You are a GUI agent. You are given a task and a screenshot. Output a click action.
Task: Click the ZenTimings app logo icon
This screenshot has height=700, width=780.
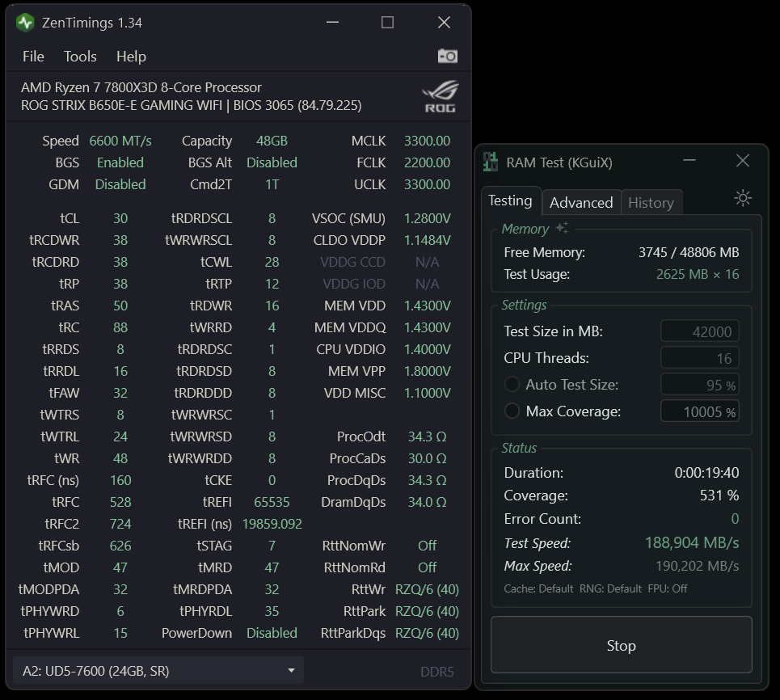(25, 23)
